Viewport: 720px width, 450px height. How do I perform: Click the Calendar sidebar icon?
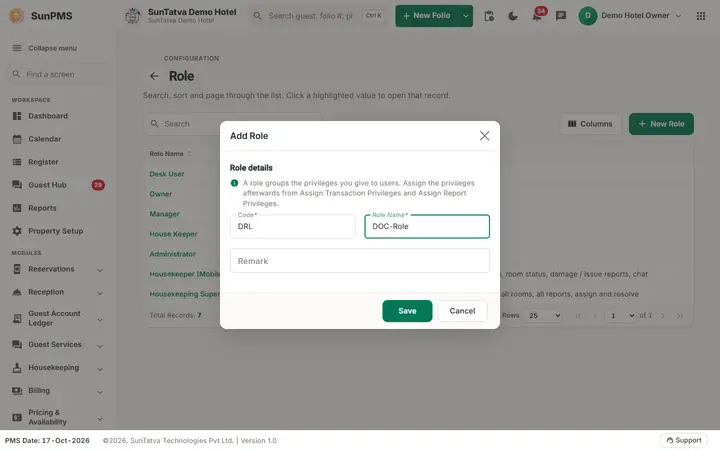coord(17,139)
